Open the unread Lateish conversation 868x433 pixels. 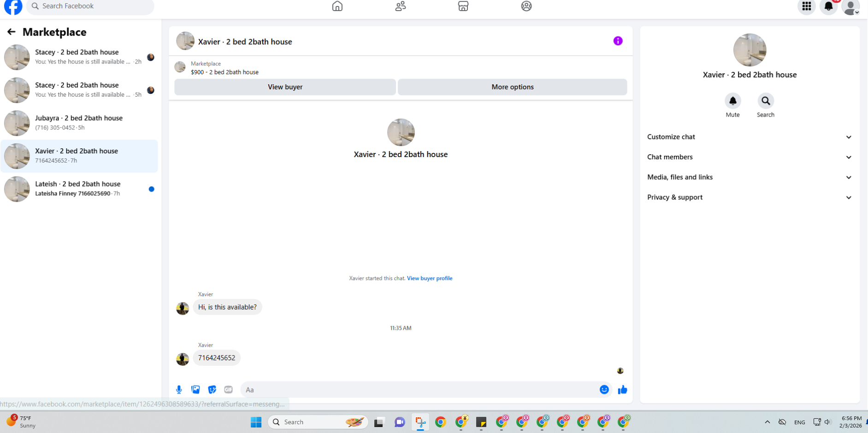coord(80,189)
